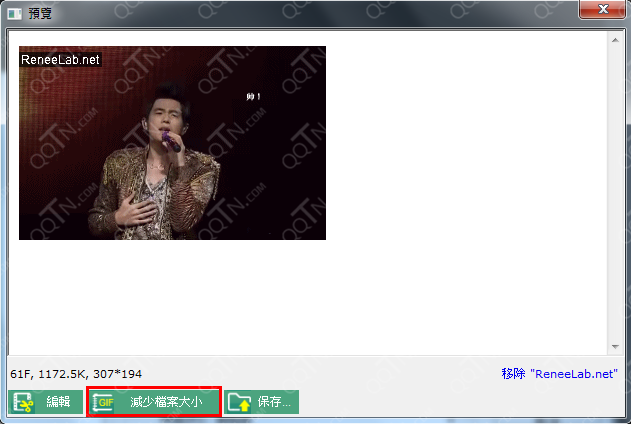Viewport: 631px width, 424px height.
Task: Click the vertical scrollbar track
Action: point(616,200)
